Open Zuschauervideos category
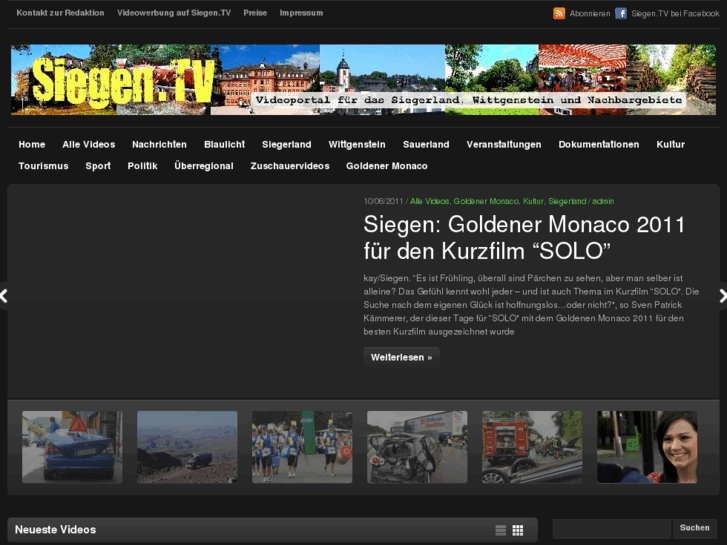Screen dimensions: 727x545 pyautogui.click(x=290, y=166)
